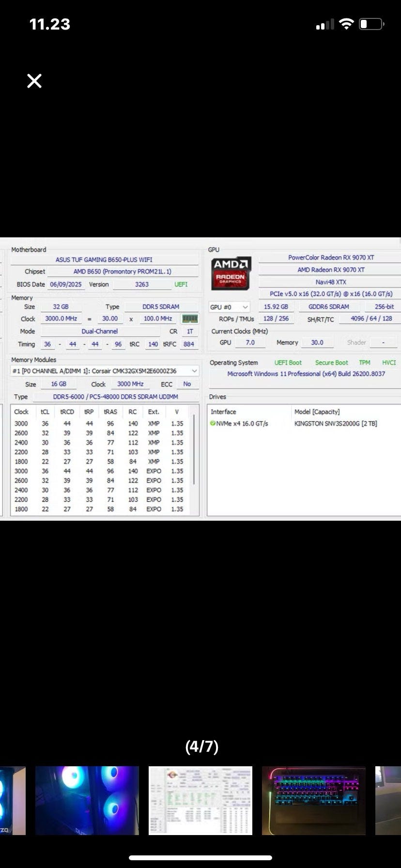Click the ROPs / TMUs value 128 / 256
Image resolution: width=401 pixels, height=868 pixels.
(x=276, y=319)
